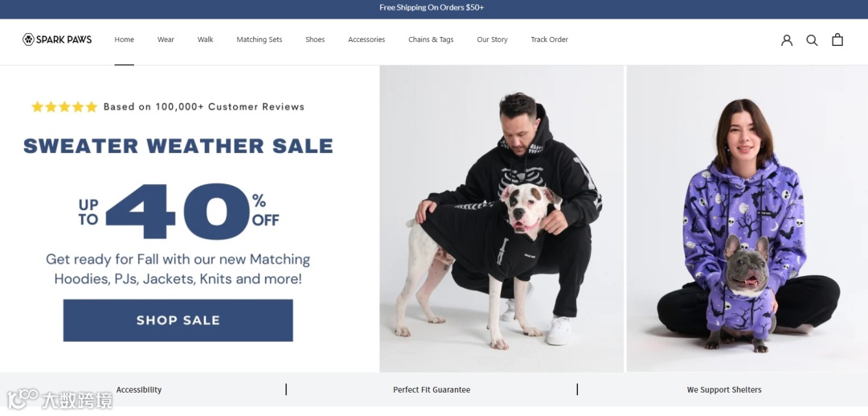The height and width of the screenshot is (416, 868).
Task: Open the skeleton hoodie man photo
Action: point(502,219)
